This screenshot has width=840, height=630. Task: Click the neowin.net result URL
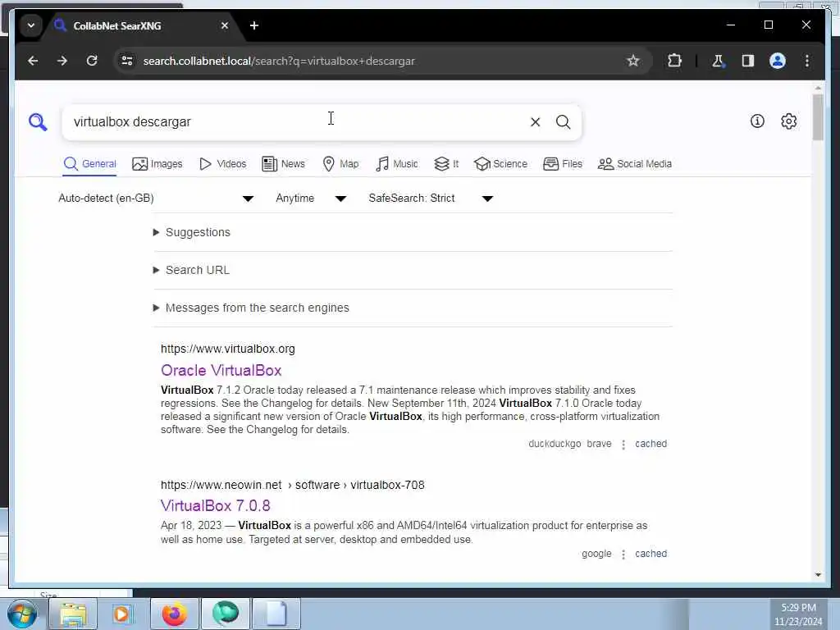293,485
